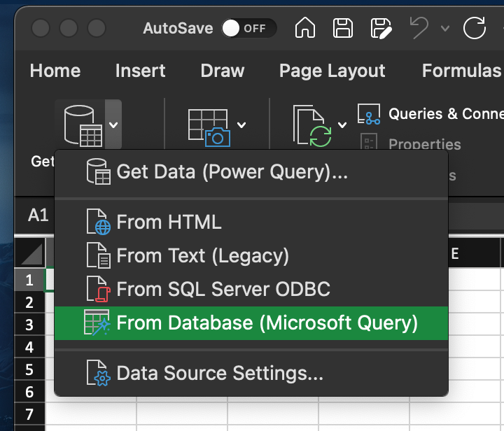
Task: Open the Formulas tab
Action: 461,71
